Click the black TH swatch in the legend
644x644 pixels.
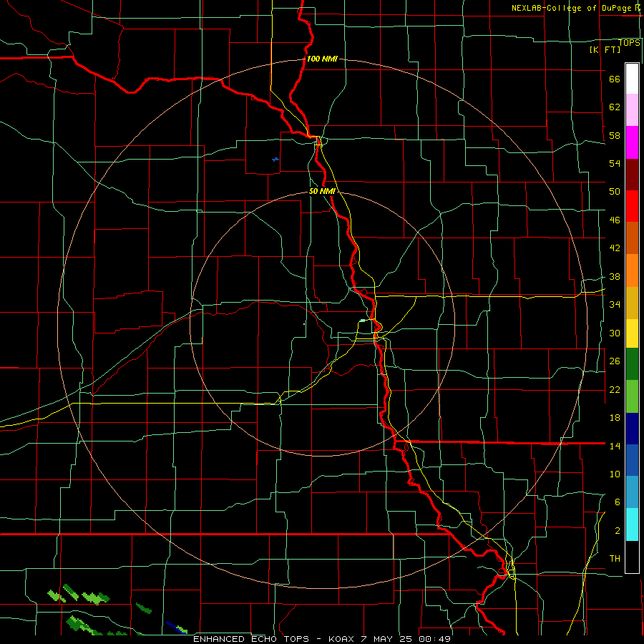[x=632, y=557]
